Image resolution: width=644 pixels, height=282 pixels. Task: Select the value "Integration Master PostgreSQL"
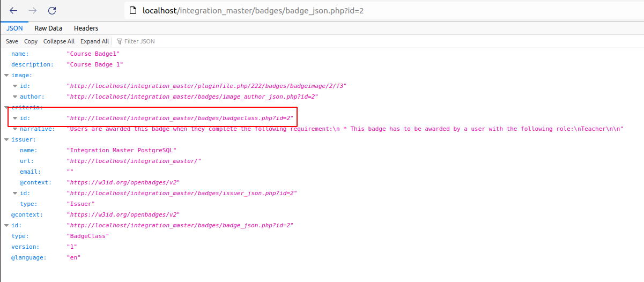(x=121, y=150)
